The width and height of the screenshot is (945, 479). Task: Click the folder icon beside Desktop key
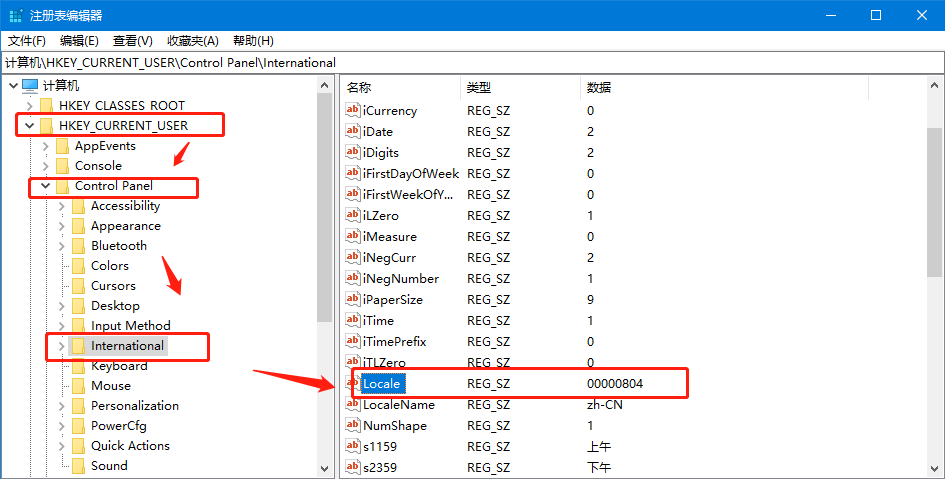[78, 306]
